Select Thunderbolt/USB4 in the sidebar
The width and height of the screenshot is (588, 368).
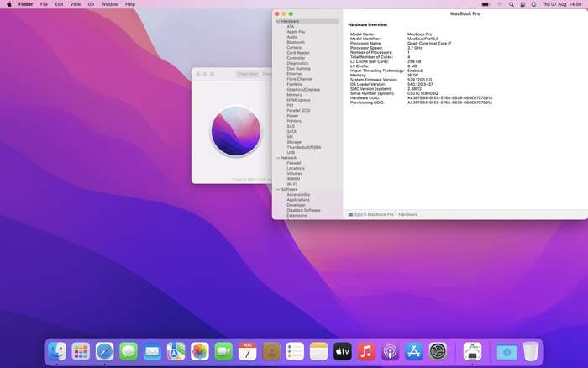coord(304,147)
